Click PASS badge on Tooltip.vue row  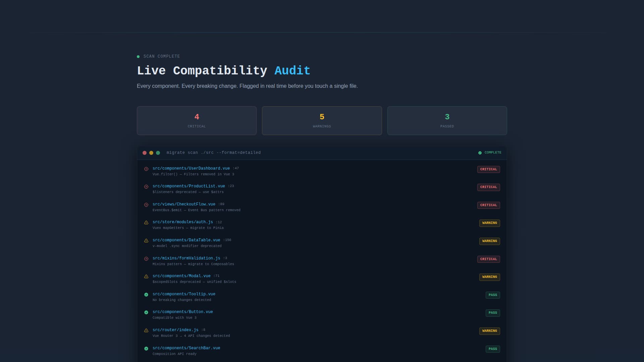pos(493,295)
